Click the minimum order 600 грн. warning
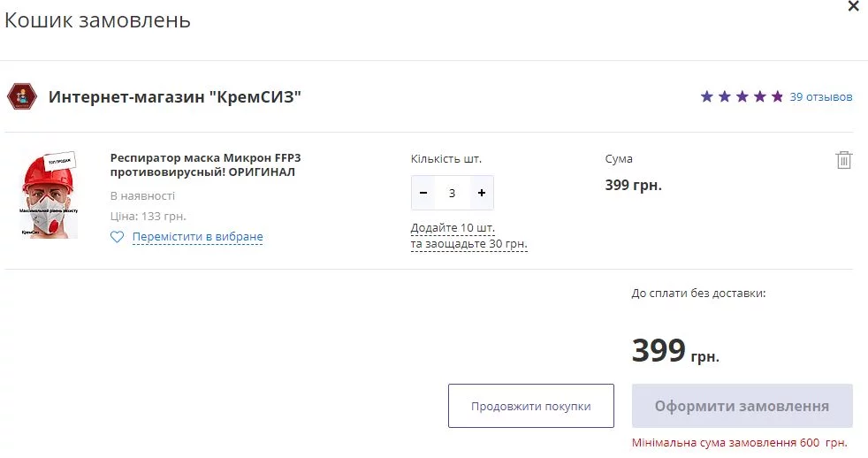Screen dimensions: 868x458 click(x=740, y=442)
